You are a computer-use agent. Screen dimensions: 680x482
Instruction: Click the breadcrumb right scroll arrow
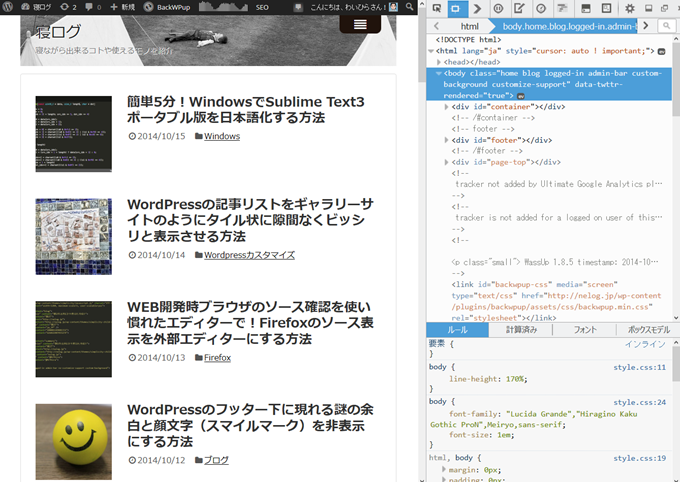click(x=646, y=26)
